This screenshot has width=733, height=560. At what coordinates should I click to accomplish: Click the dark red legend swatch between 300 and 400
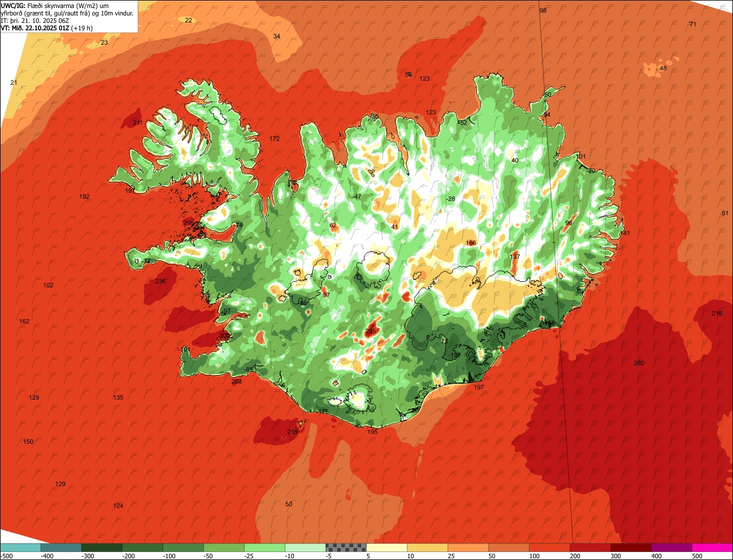coord(630,547)
